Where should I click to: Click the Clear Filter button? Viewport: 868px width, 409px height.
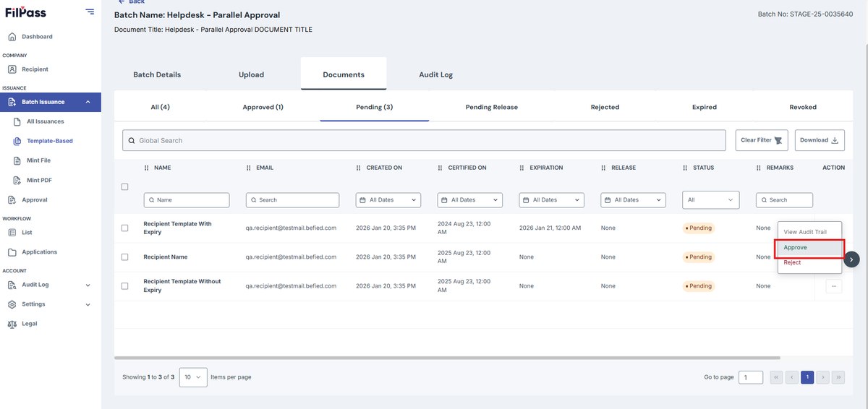762,140
